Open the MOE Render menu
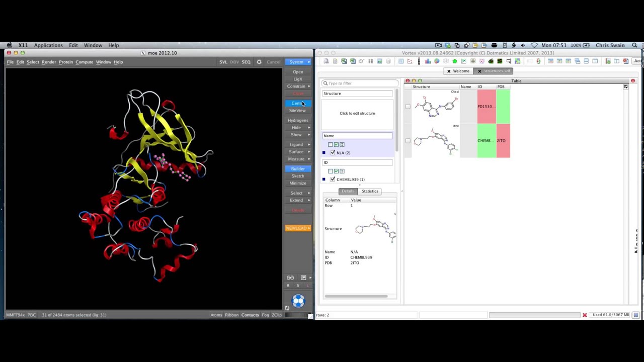 (49, 62)
